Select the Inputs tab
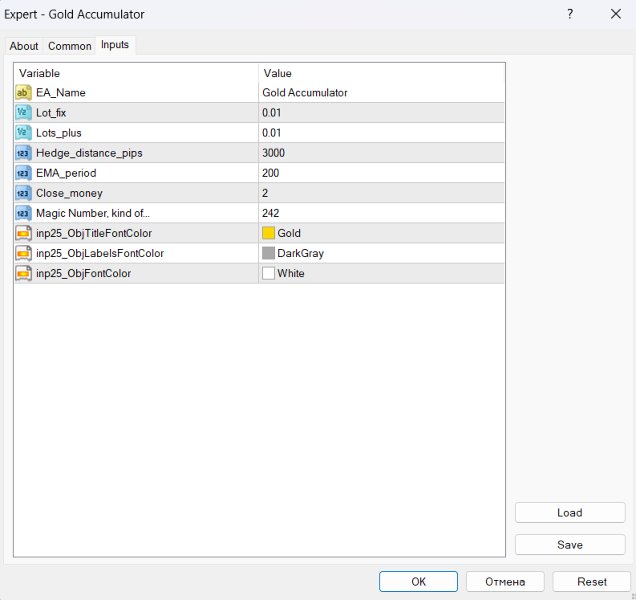Image resolution: width=636 pixels, height=600 pixels. (x=115, y=45)
